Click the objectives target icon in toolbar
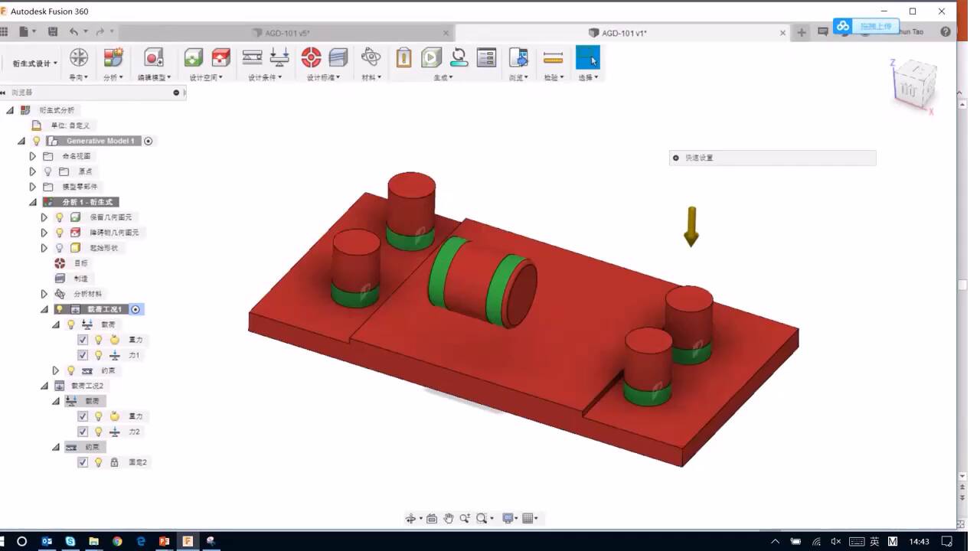 pos(311,57)
